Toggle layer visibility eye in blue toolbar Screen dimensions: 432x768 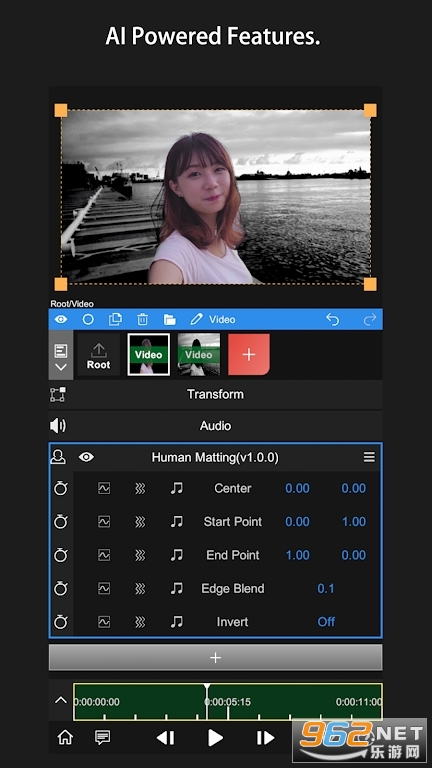coord(61,319)
